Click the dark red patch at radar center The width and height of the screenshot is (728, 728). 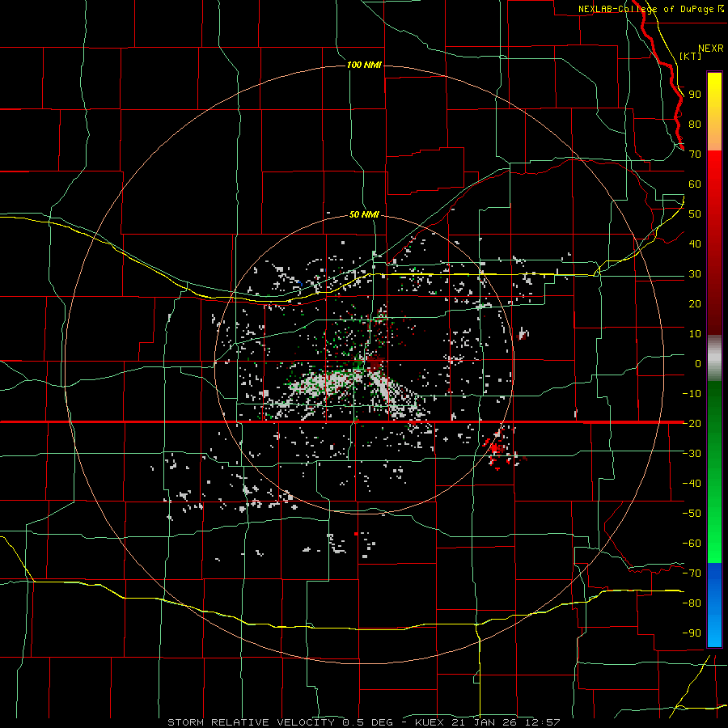click(375, 363)
